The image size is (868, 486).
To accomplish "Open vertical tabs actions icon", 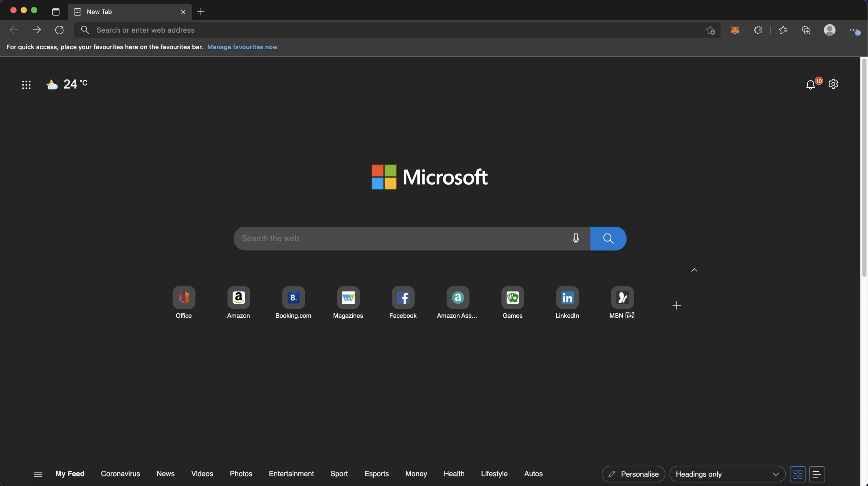I will coord(56,12).
